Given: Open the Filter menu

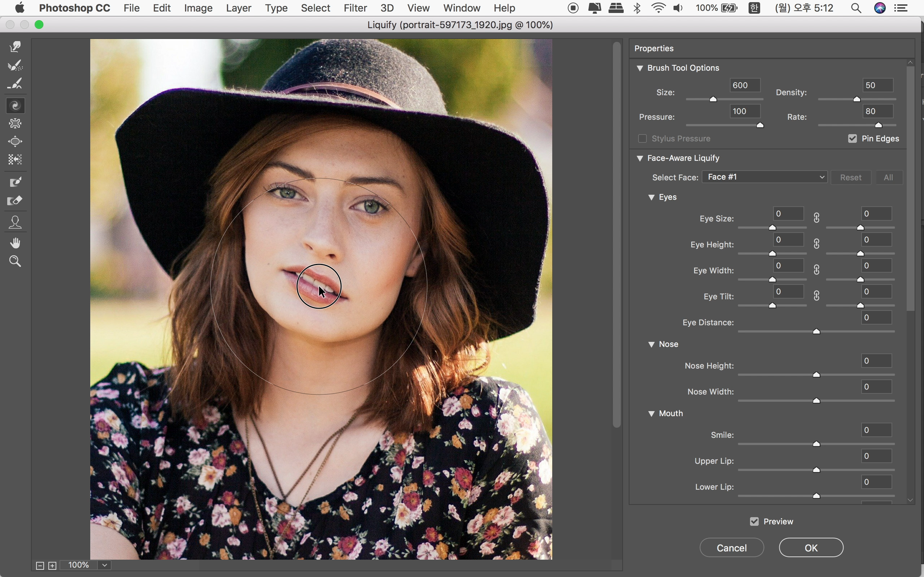Looking at the screenshot, I should pos(355,8).
